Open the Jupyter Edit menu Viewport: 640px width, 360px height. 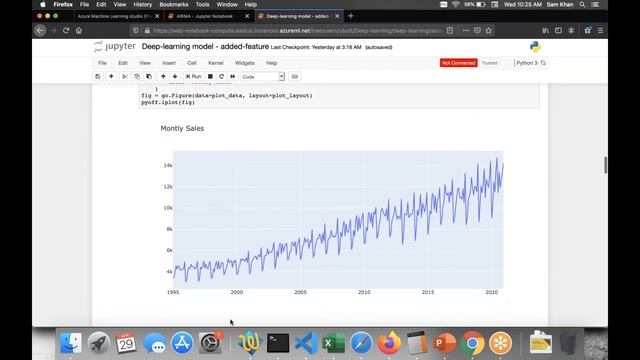(123, 63)
